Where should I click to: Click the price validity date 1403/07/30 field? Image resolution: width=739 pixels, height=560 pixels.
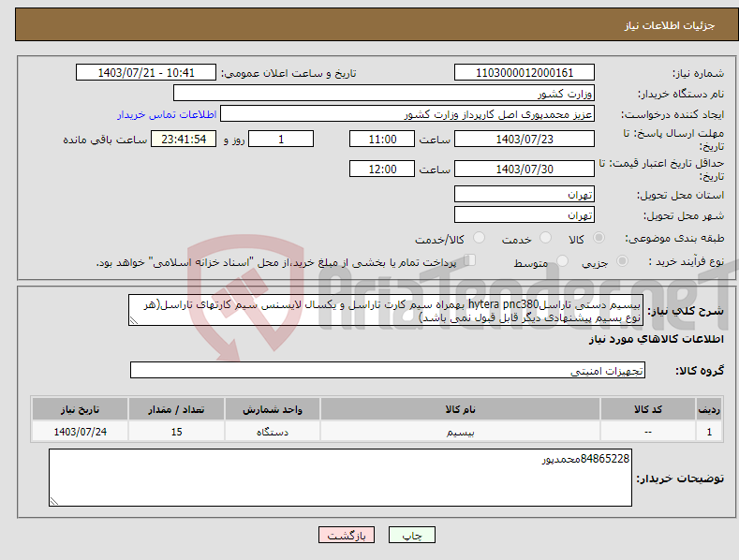coord(525,169)
